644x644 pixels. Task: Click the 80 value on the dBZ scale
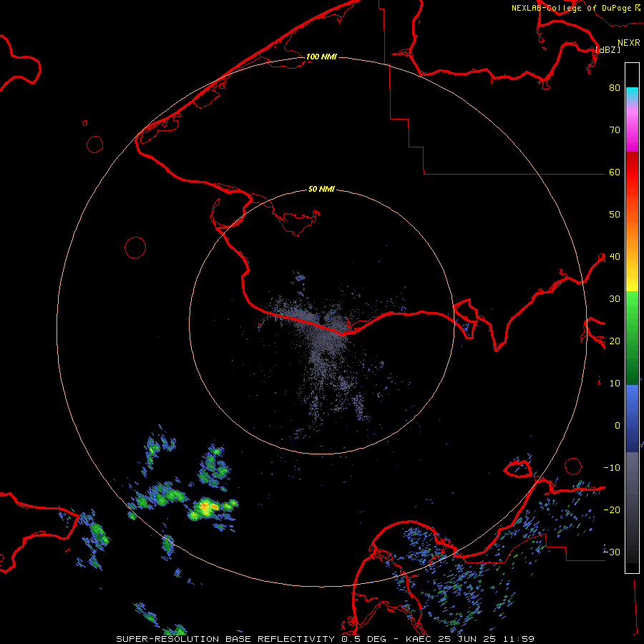tap(615, 87)
